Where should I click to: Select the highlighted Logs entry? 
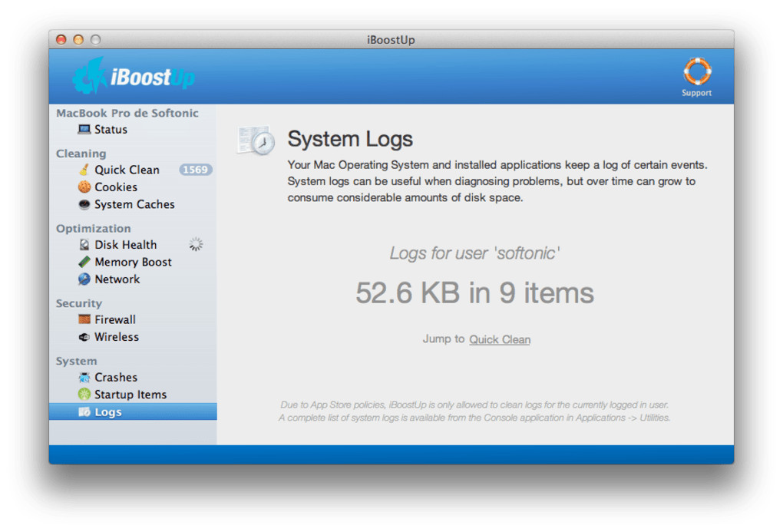[x=133, y=411]
